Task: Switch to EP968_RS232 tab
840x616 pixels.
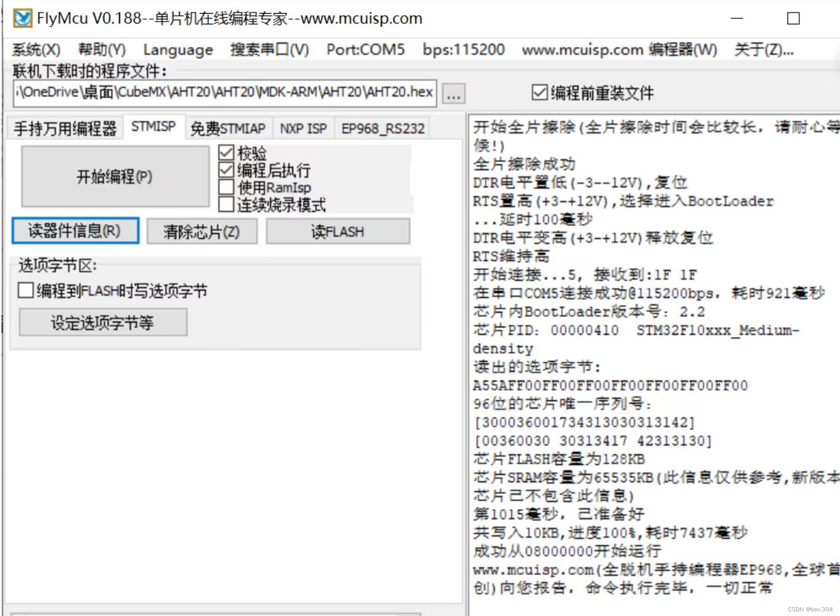Action: [383, 128]
